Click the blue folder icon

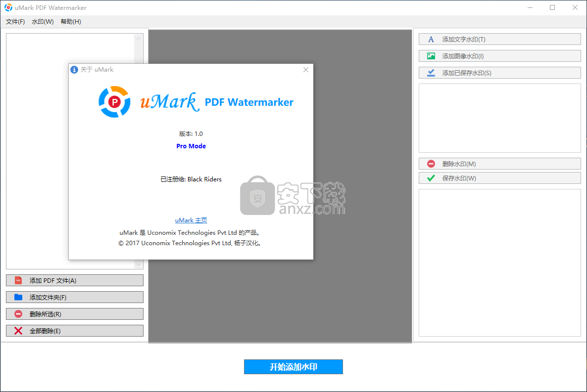click(x=18, y=298)
